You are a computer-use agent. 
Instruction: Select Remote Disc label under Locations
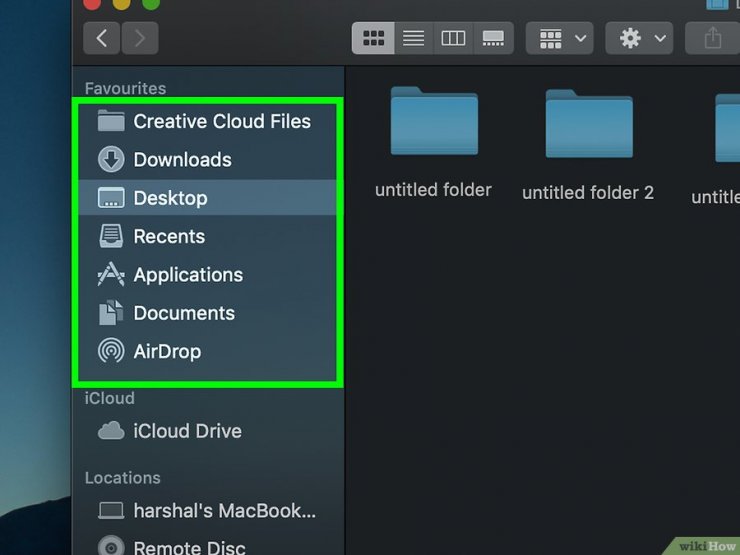pyautogui.click(x=189, y=547)
